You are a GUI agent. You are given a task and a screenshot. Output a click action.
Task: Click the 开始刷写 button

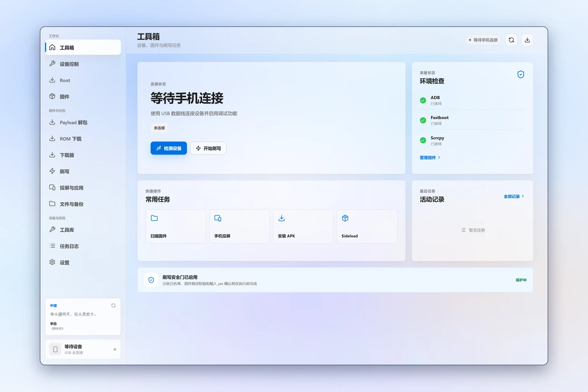click(x=208, y=148)
